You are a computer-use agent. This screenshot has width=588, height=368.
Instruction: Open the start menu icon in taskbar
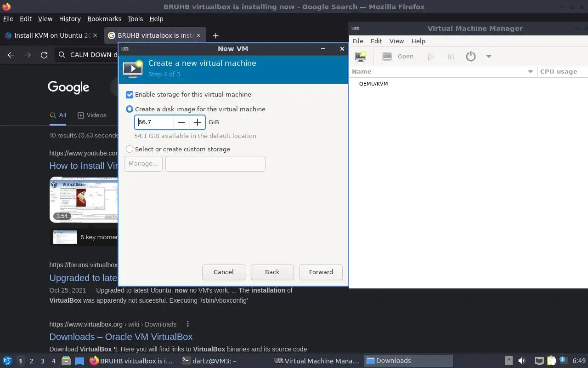(7, 361)
